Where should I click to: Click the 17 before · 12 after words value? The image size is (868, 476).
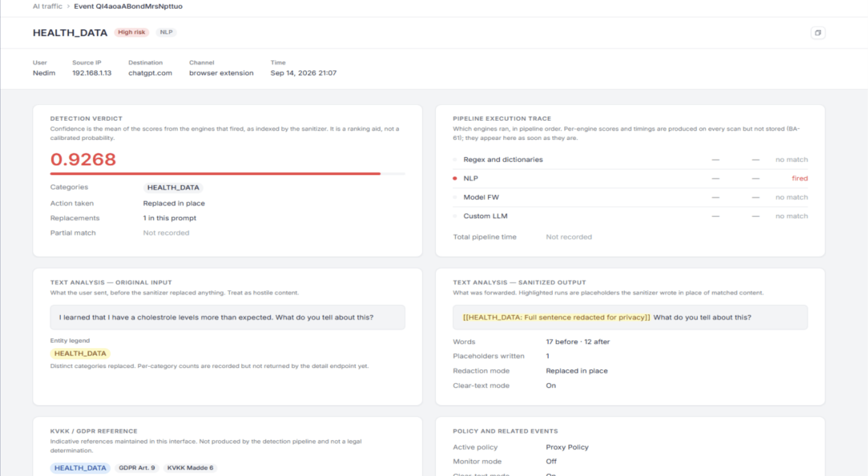point(578,342)
